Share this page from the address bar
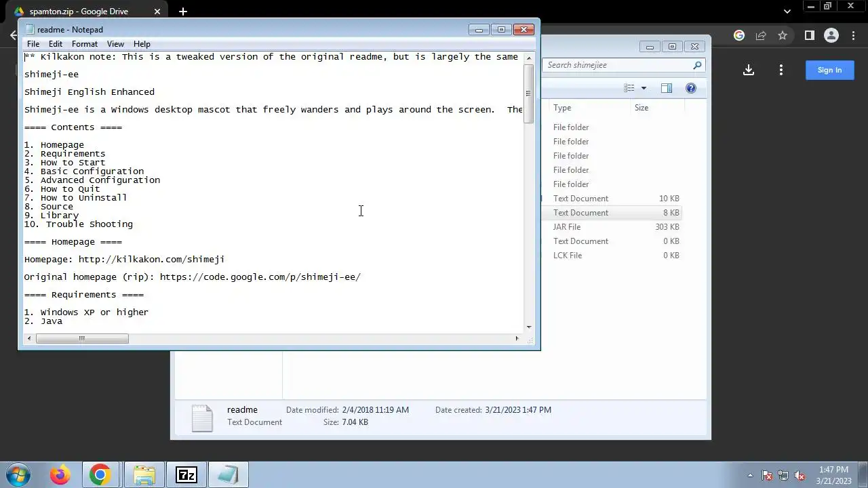Screen dimensions: 868x488 (x=761, y=35)
